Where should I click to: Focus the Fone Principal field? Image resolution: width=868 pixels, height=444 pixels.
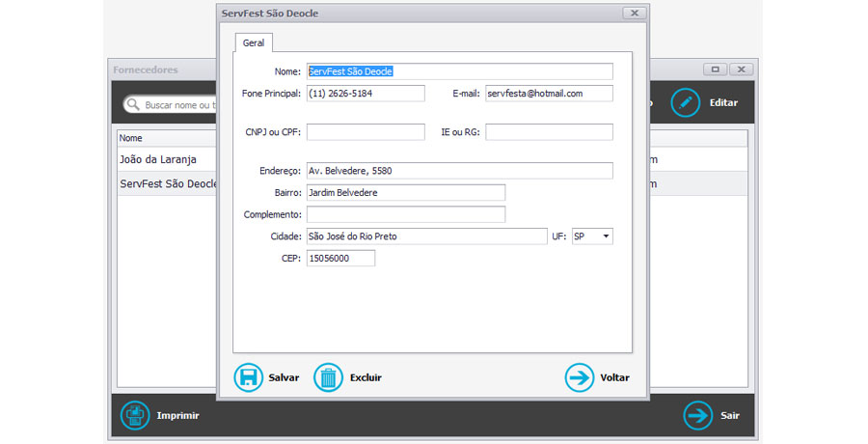click(366, 93)
